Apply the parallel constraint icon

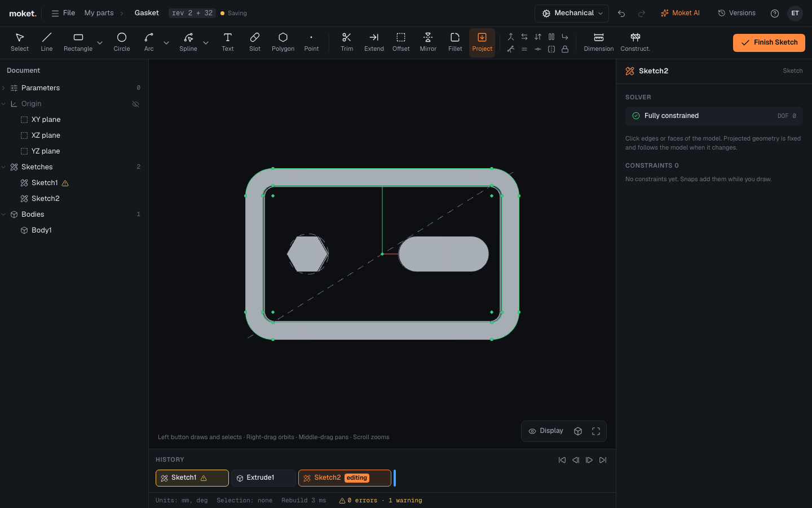[x=551, y=37]
